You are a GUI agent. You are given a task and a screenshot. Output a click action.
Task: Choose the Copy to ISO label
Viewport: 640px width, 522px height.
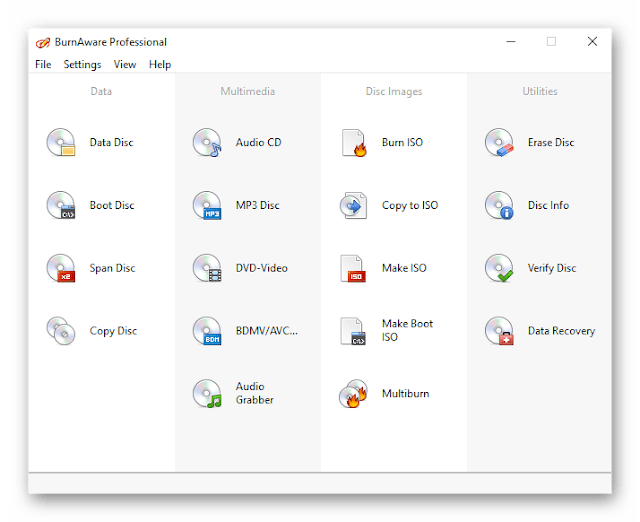(x=410, y=205)
